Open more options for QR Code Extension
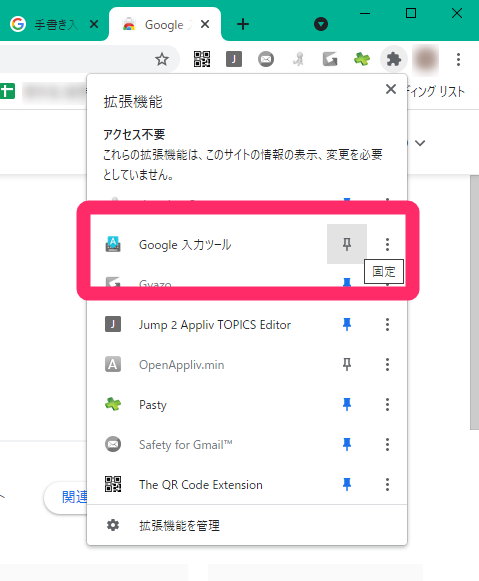 tap(387, 485)
